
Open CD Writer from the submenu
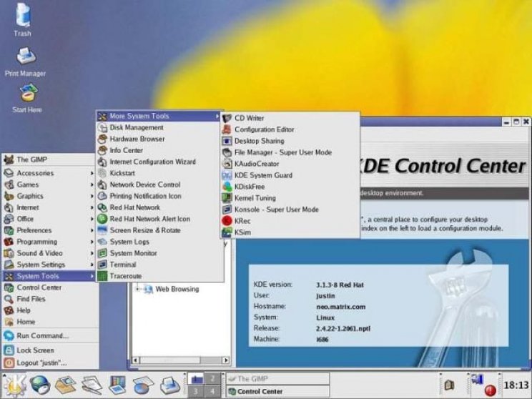(x=290, y=118)
